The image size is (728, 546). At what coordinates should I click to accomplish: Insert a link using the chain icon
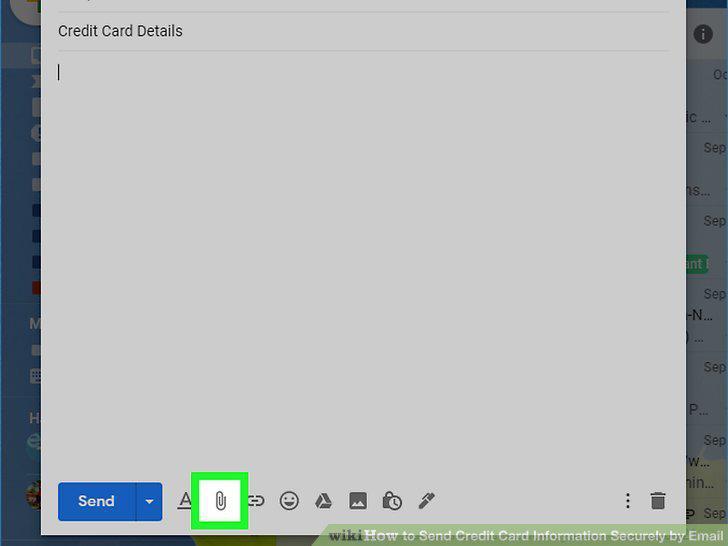[256, 501]
